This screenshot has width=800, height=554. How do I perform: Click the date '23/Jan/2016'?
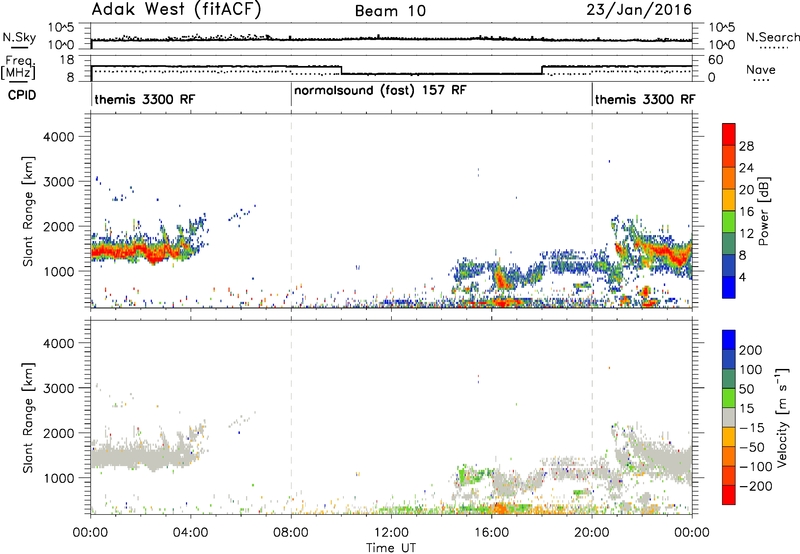(639, 10)
